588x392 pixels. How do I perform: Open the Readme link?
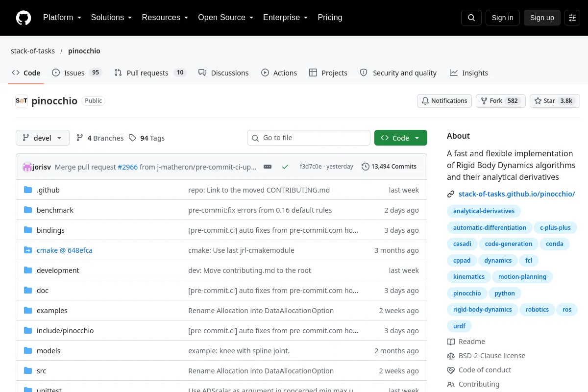coord(466,342)
